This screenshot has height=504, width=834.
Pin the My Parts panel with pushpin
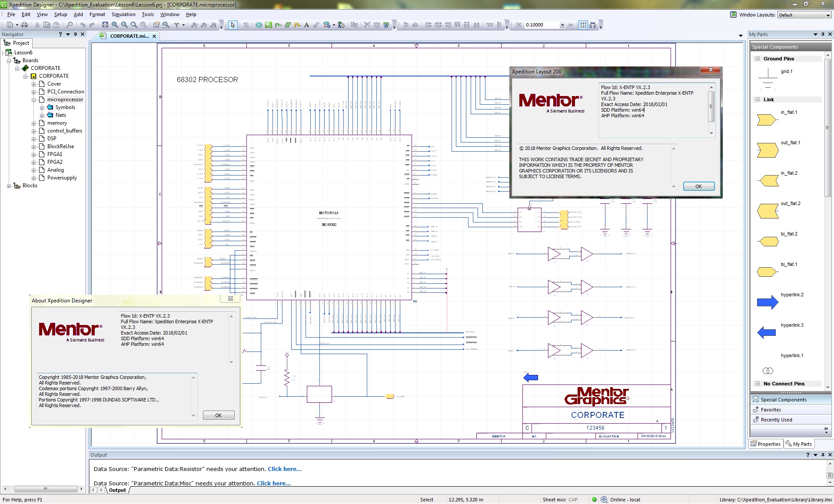click(x=823, y=34)
